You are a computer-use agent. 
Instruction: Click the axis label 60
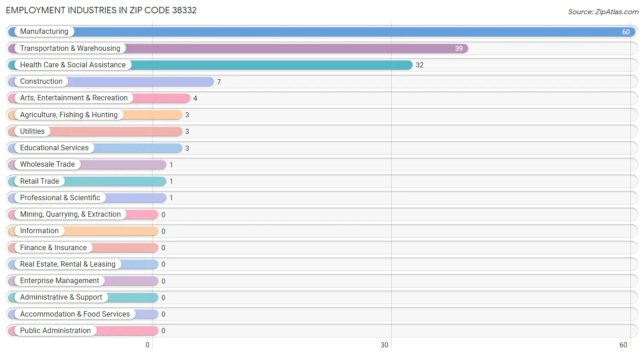tap(623, 345)
